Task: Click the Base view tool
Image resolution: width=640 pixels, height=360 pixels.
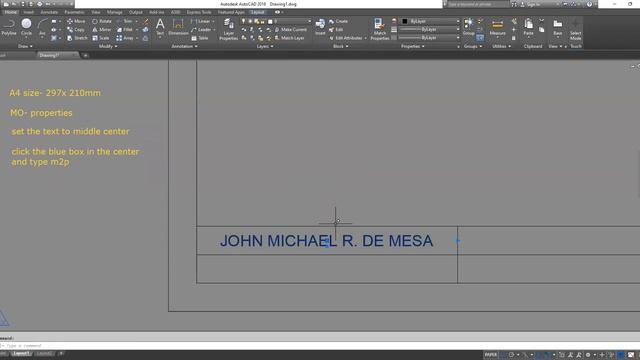Action: click(x=558, y=27)
